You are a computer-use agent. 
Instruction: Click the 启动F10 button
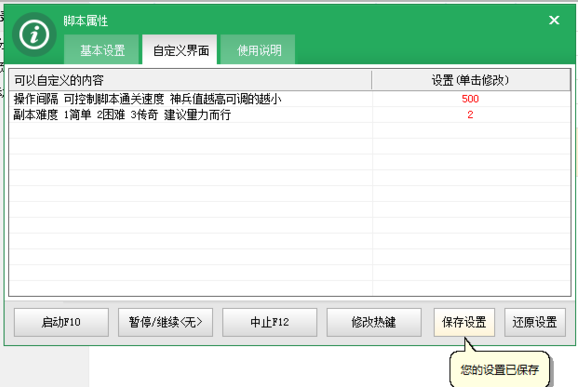[x=61, y=322]
